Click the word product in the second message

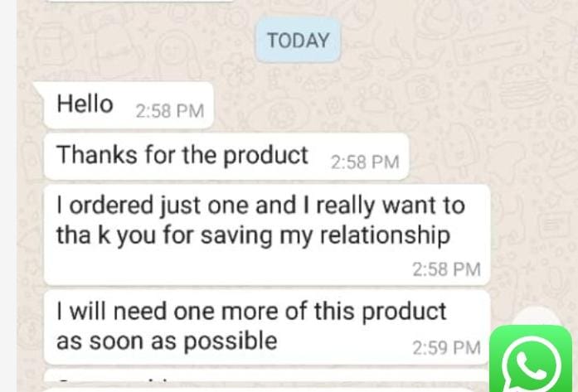coord(265,156)
